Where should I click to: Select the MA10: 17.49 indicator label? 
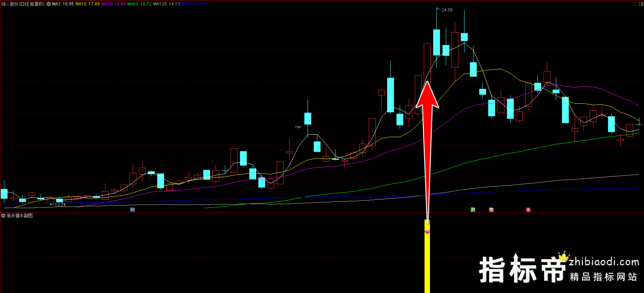[87, 4]
